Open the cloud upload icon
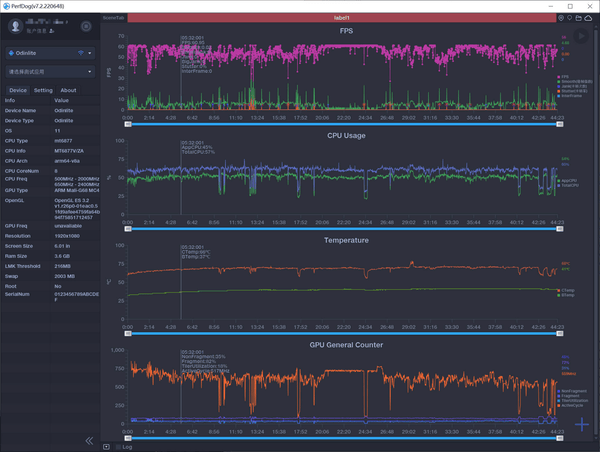The image size is (600, 452). (x=588, y=18)
